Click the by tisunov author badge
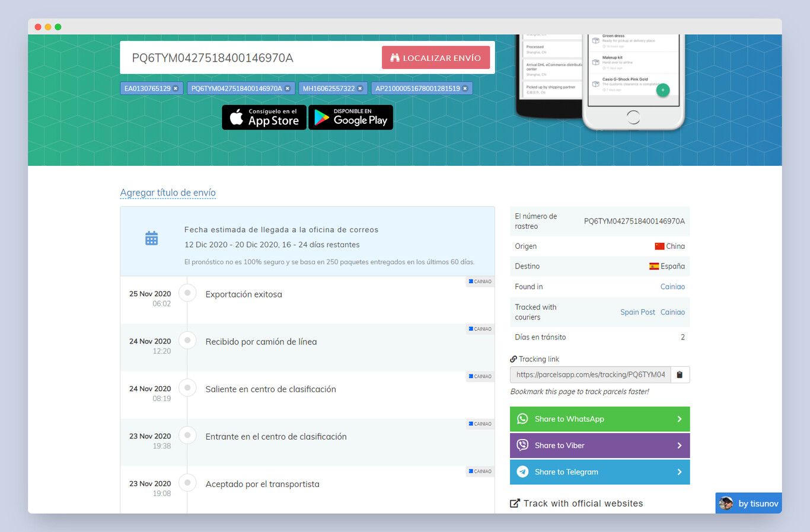810x532 pixels. click(748, 504)
